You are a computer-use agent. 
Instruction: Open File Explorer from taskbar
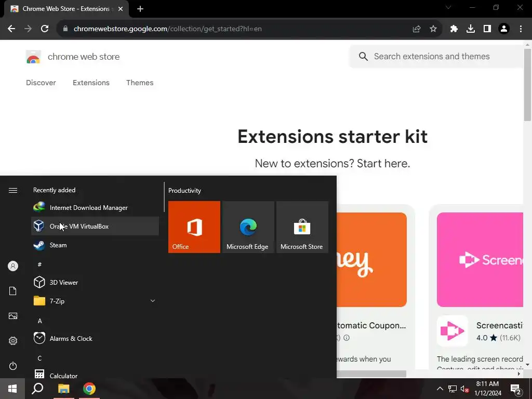[63, 389]
